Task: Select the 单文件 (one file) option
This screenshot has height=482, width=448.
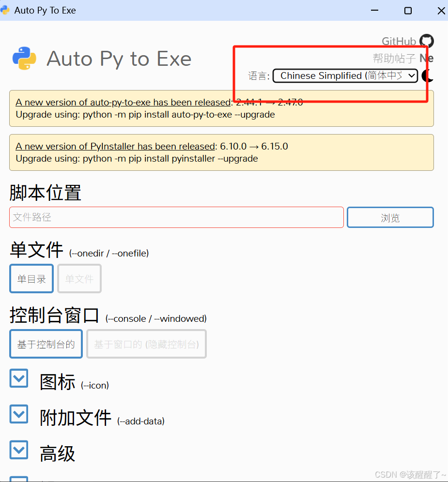Action: pyautogui.click(x=79, y=278)
